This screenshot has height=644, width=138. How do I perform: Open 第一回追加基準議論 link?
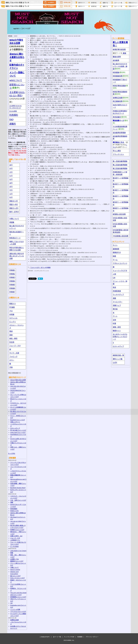pos(120,161)
